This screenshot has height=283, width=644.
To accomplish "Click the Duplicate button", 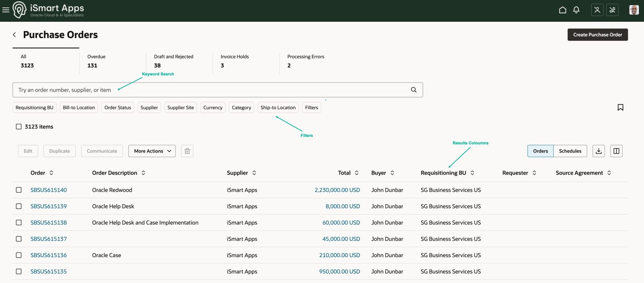I will [60, 151].
